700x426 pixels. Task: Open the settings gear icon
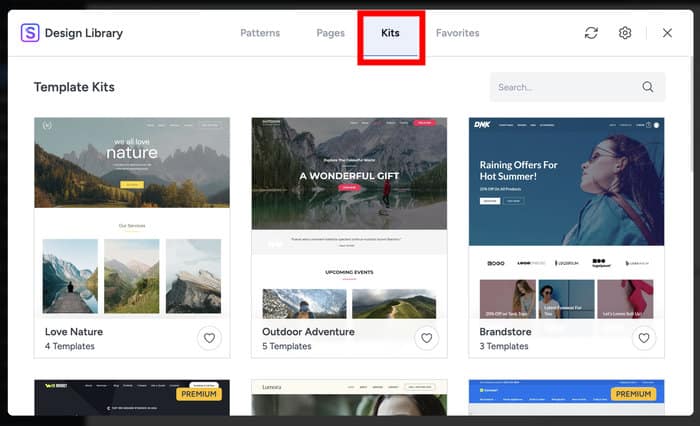[625, 33]
